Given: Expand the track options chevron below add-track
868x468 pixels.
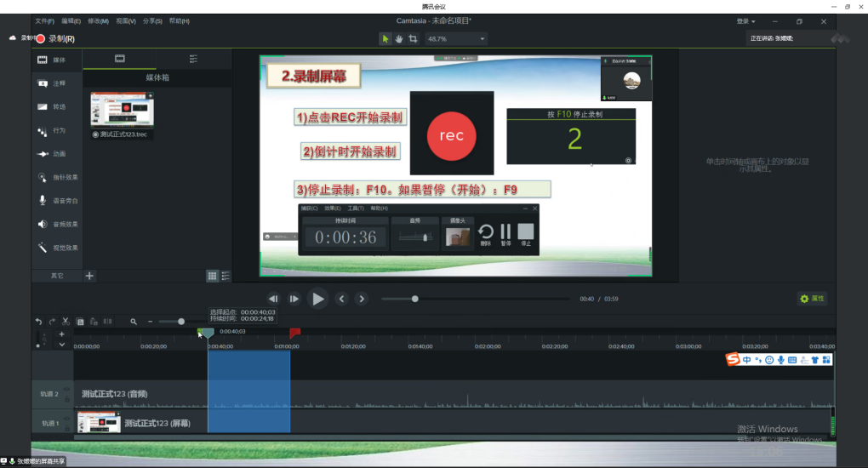Looking at the screenshot, I should click(61, 345).
